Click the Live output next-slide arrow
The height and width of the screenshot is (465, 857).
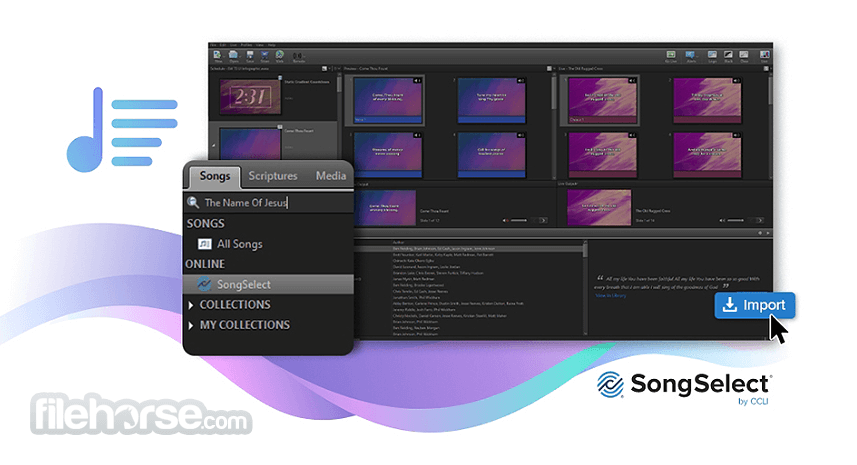pos(760,221)
